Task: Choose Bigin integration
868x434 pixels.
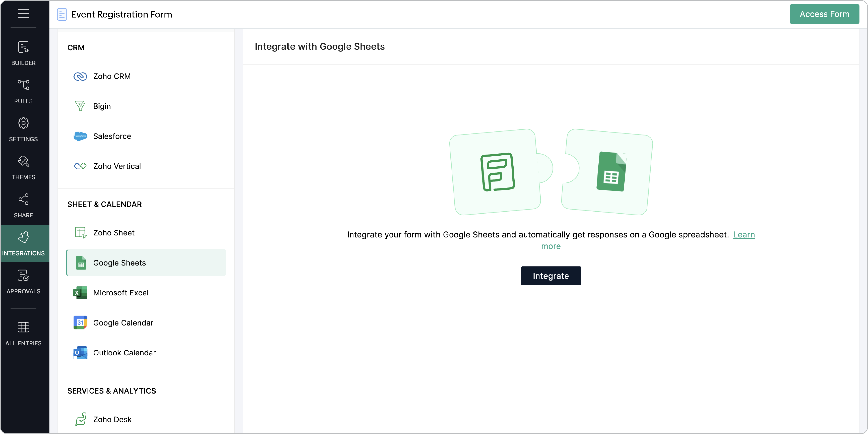Action: tap(102, 106)
